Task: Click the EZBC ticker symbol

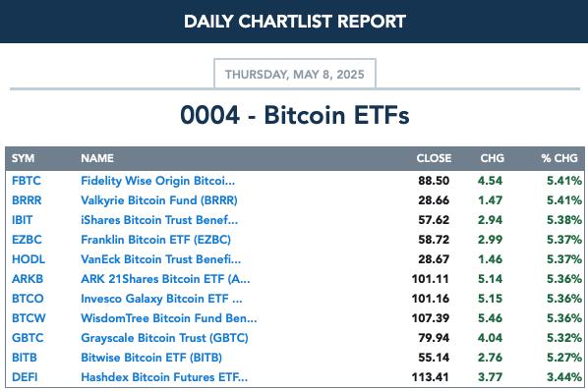Action: click(x=27, y=240)
